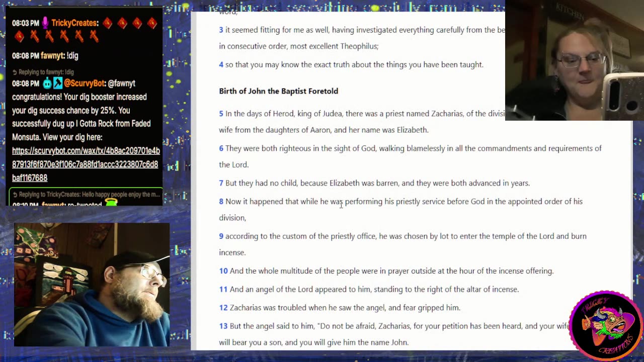
Task: Click 'hour of the incense offering' in verse 10
Action: (503, 271)
